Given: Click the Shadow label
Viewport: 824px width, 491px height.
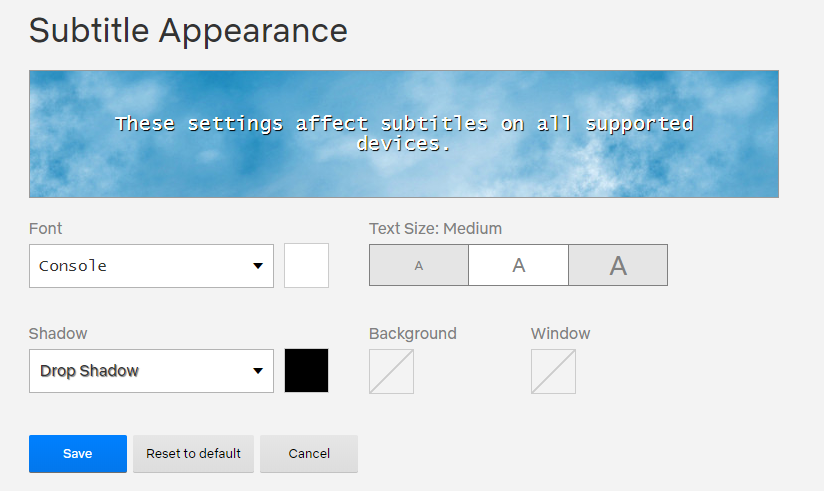Looking at the screenshot, I should (x=58, y=333).
